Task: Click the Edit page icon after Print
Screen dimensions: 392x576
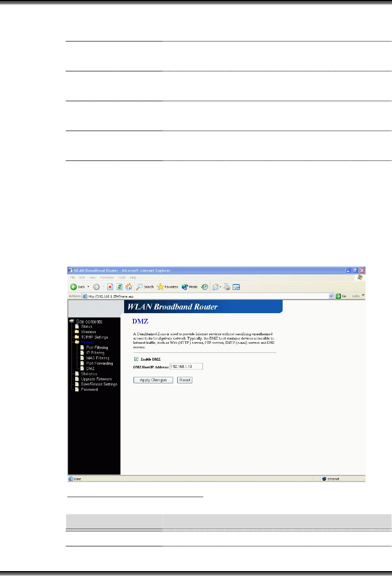Action: (x=236, y=287)
